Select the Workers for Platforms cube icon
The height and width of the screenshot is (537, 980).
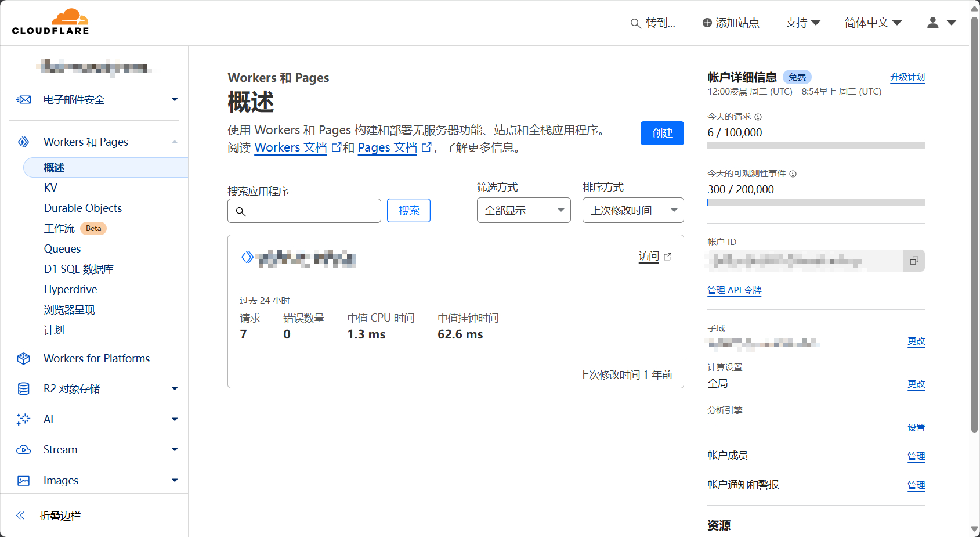[23, 358]
